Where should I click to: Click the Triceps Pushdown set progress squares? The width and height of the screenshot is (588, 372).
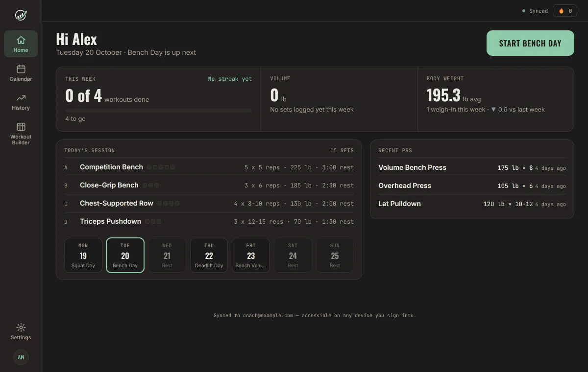tap(153, 222)
